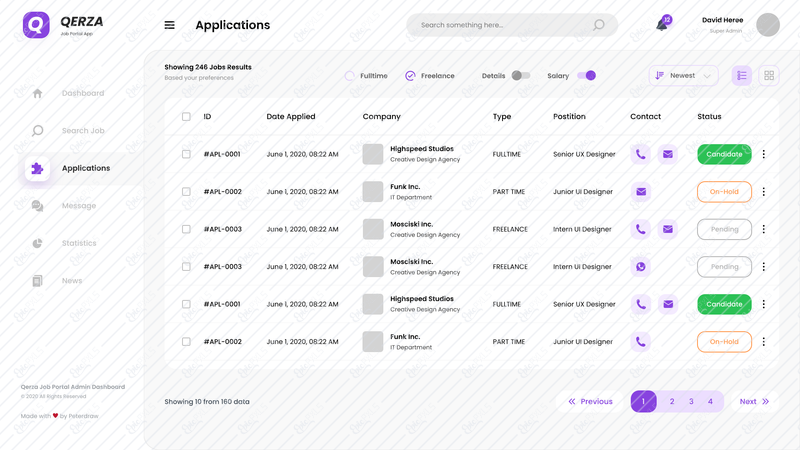Click the On-Hold status beside Funk's mail icon
This screenshot has height=450, width=800.
click(x=724, y=192)
